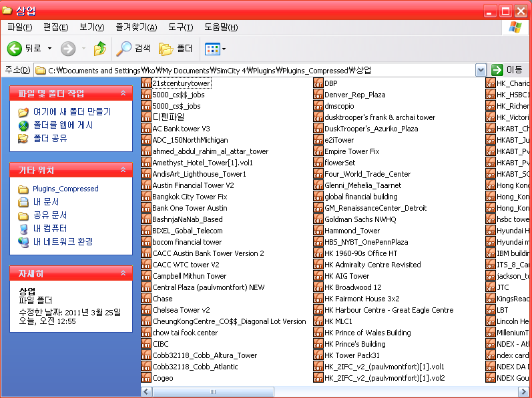The width and height of the screenshot is (532, 398).
Task: Click the horizontal scrollbar left arrow
Action: pos(146,392)
